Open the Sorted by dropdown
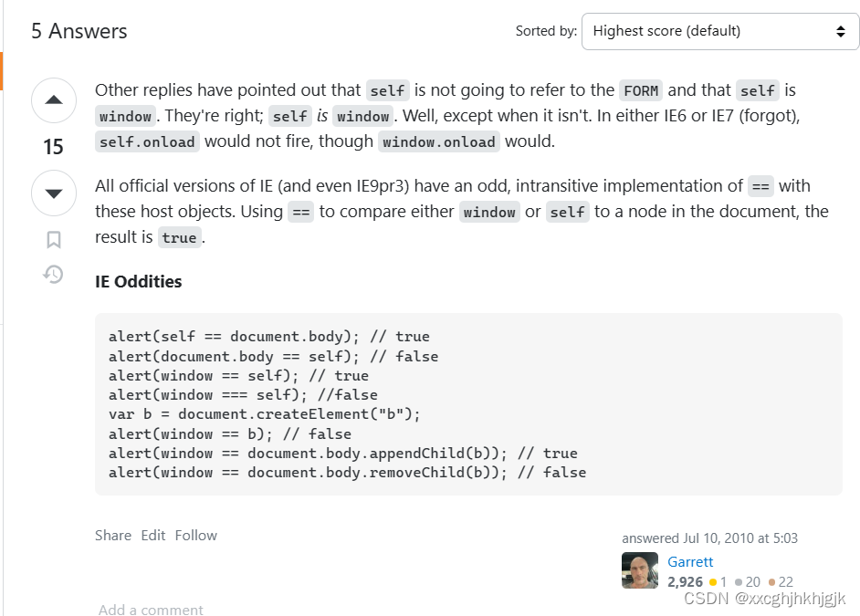Viewport: 860px width, 616px height. (719, 31)
